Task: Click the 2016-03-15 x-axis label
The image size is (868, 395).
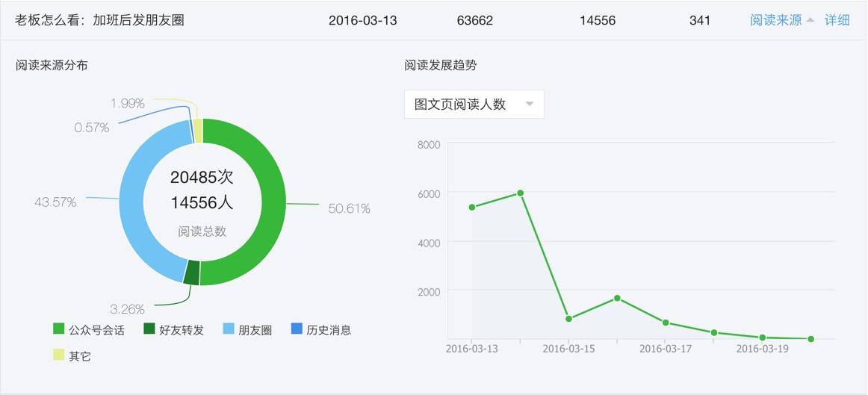Action: coord(568,349)
